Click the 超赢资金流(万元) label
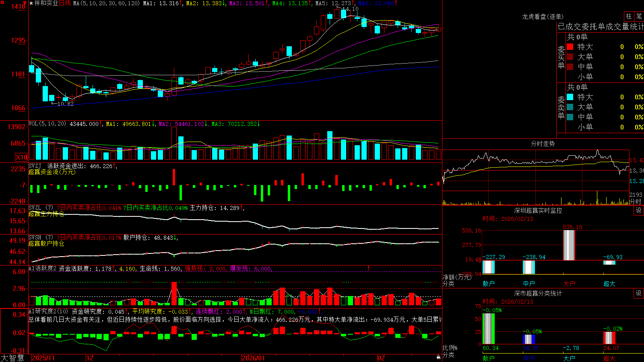The height and width of the screenshot is (362, 644). [x=52, y=172]
